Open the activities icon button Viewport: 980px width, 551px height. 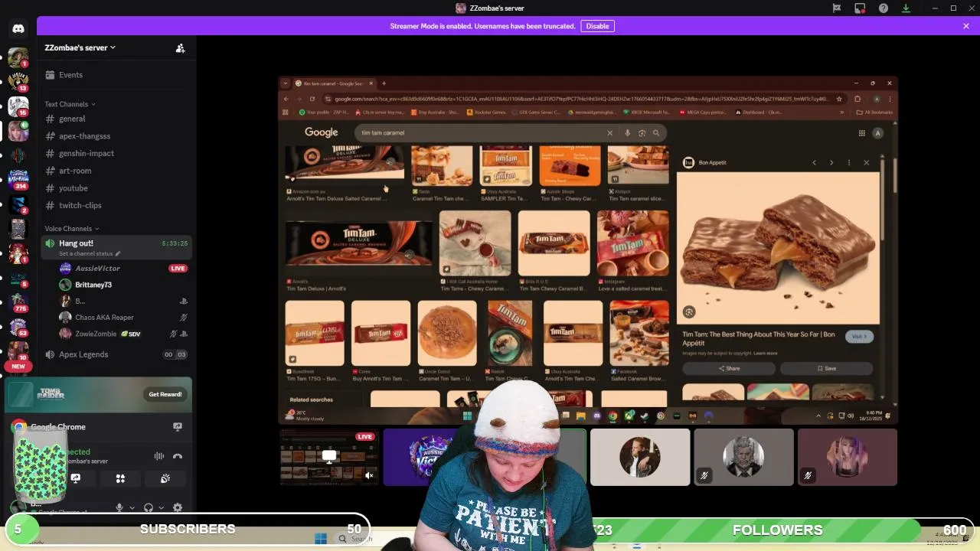pos(120,478)
